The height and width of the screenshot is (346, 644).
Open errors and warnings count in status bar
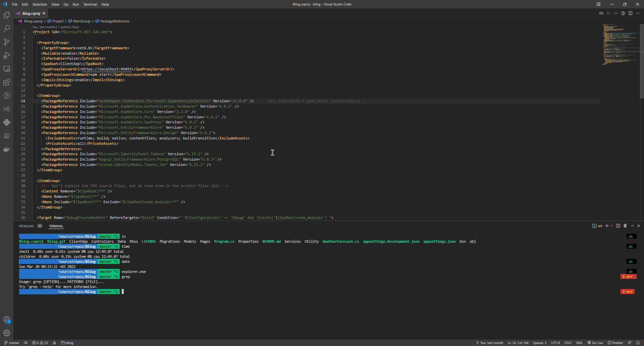pyautogui.click(x=40, y=343)
